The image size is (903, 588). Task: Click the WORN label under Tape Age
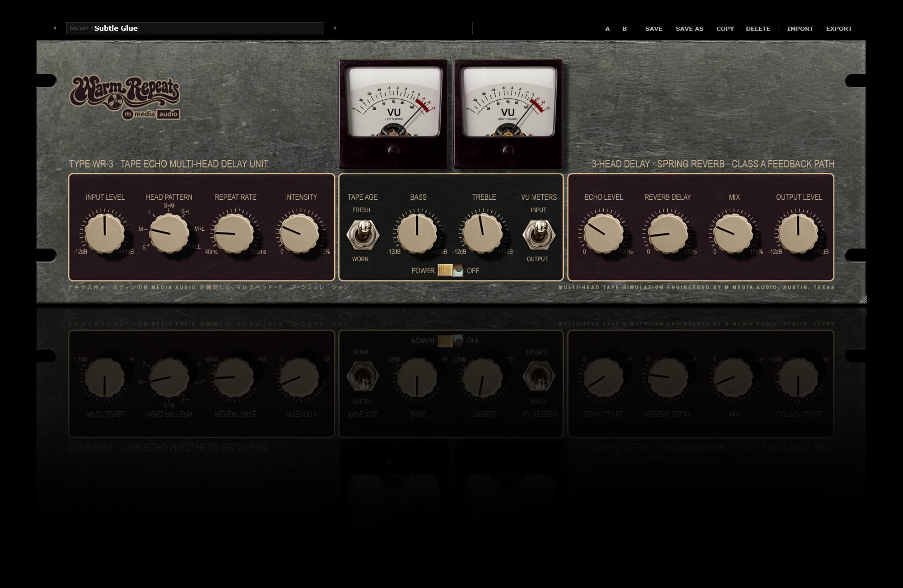[x=360, y=259]
